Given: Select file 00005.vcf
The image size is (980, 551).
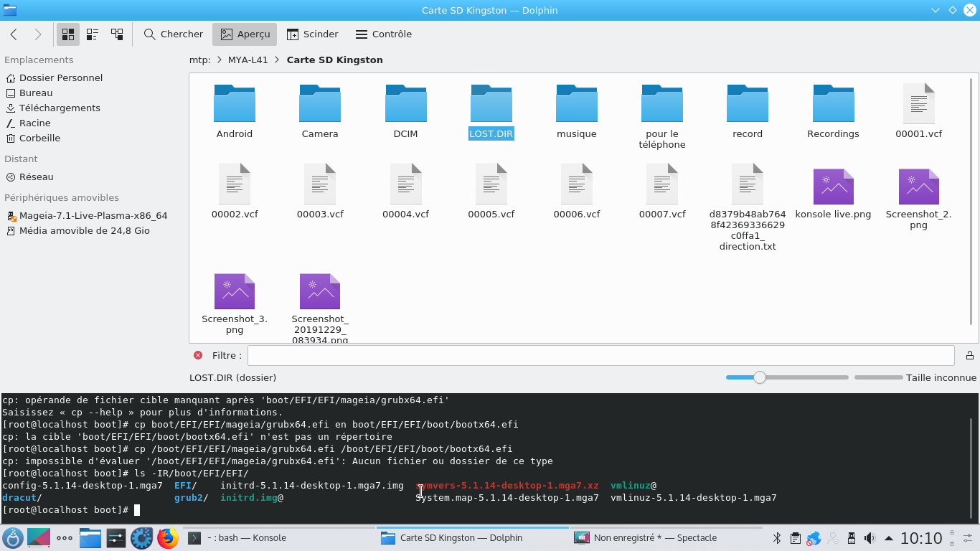Looking at the screenshot, I should (x=491, y=192).
